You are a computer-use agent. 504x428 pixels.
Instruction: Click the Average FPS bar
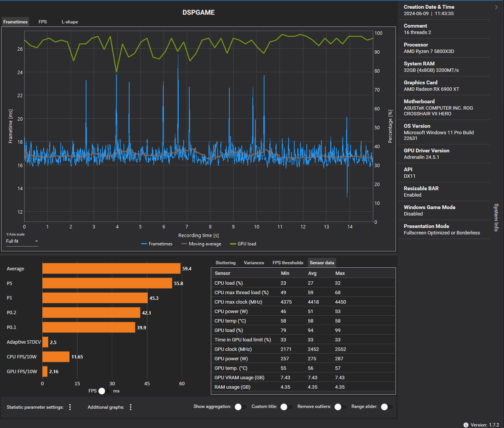(x=111, y=268)
